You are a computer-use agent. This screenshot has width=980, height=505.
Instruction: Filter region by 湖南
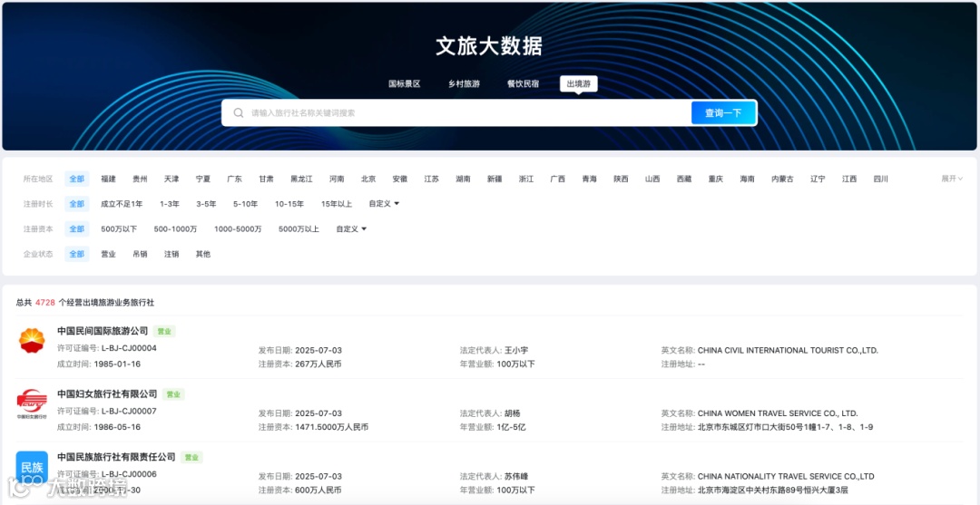(x=463, y=179)
